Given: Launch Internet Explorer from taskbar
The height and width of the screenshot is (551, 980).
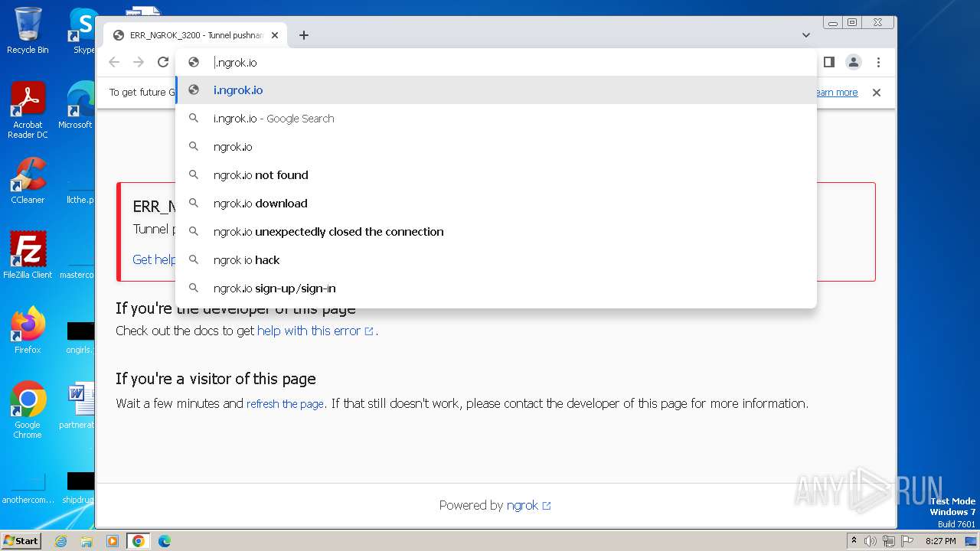Looking at the screenshot, I should click(x=61, y=541).
